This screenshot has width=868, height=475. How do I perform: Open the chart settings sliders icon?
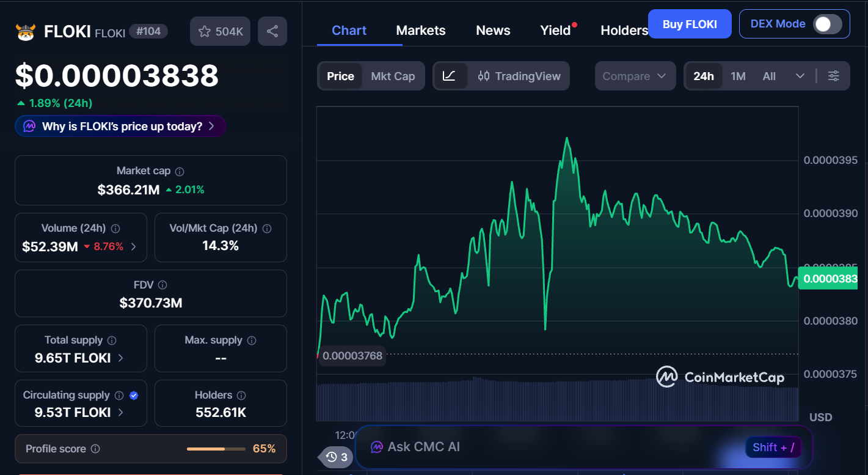(833, 76)
